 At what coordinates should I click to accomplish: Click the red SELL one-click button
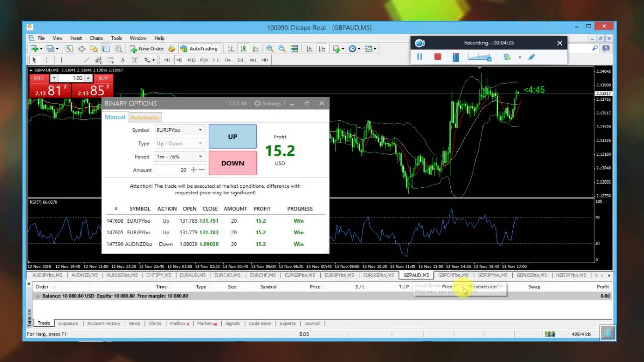(39, 78)
